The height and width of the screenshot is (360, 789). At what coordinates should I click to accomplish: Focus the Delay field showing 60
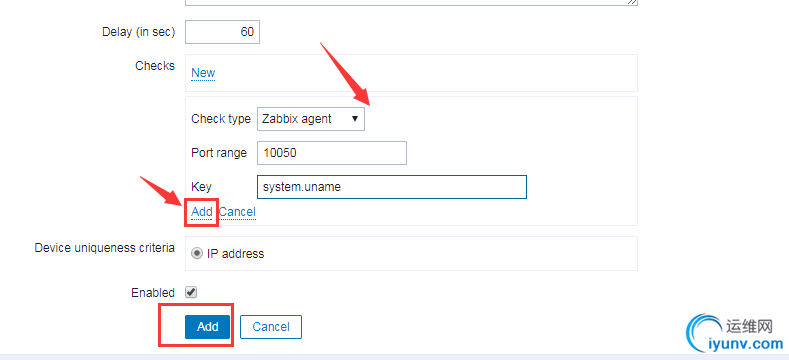click(222, 32)
